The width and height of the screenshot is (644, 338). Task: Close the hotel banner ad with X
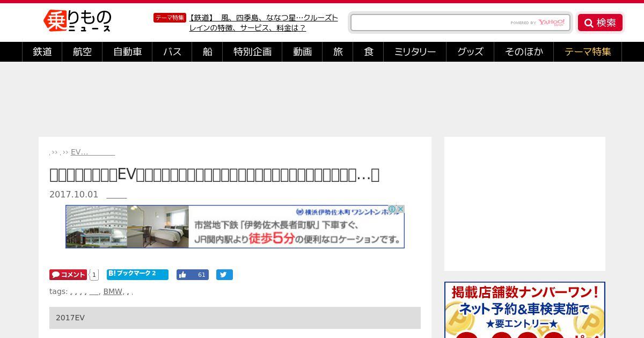[x=400, y=209]
